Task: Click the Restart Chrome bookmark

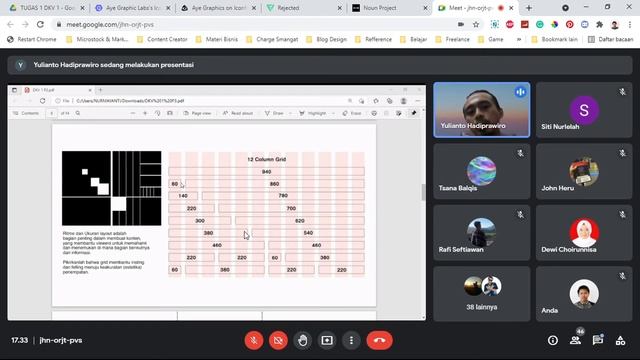Action: (32, 39)
